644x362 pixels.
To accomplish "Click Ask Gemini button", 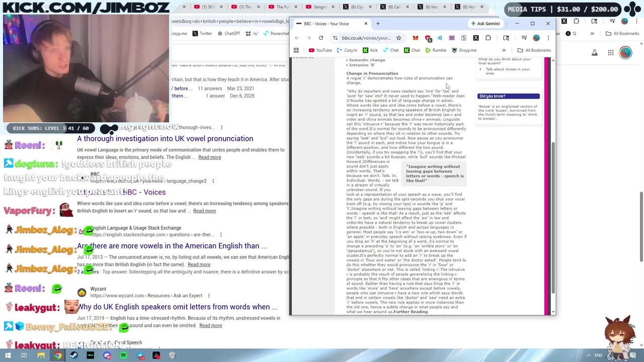I will click(485, 24).
